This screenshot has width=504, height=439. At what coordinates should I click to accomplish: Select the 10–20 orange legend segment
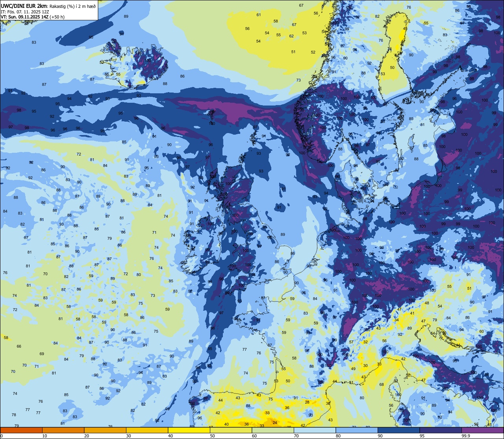coord(63,430)
